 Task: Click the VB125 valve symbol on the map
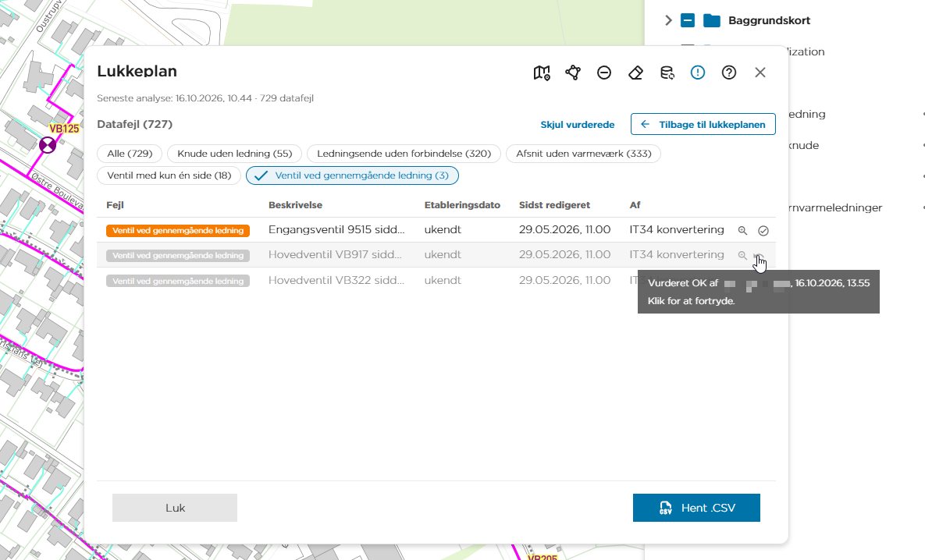(48, 144)
